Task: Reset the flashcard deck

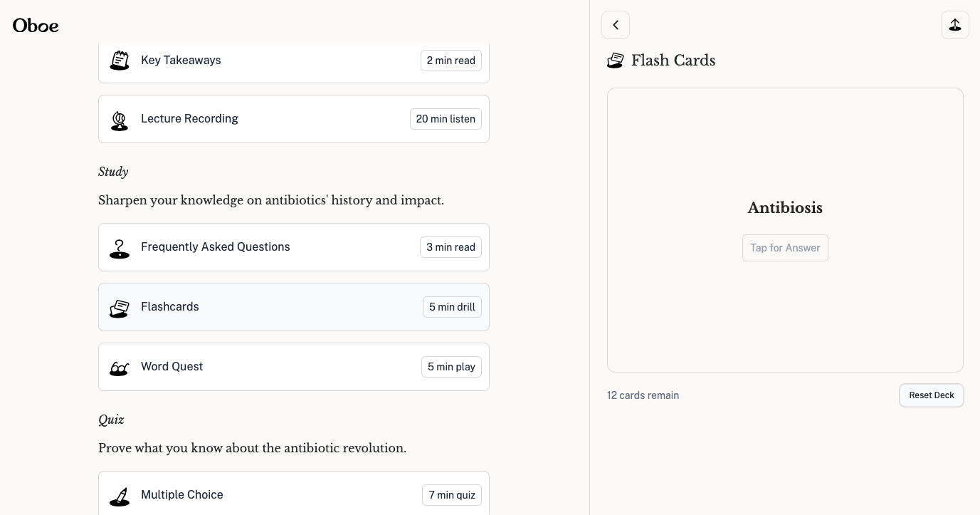Action: 931,395
